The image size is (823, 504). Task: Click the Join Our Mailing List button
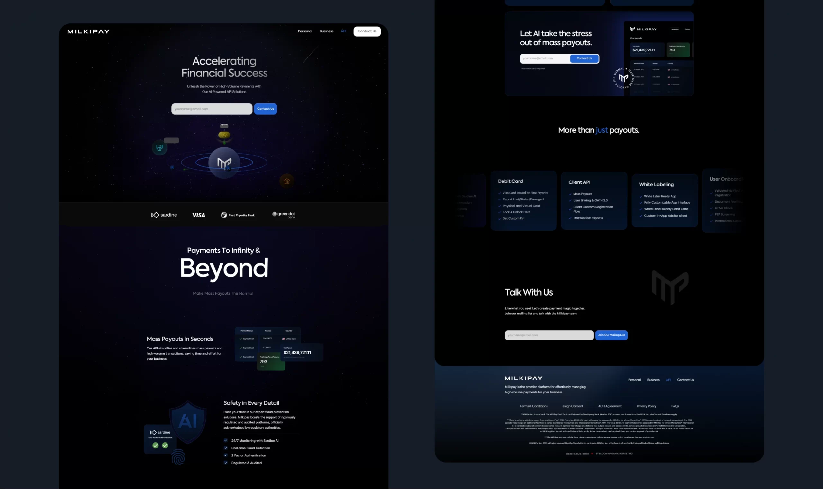coord(611,335)
